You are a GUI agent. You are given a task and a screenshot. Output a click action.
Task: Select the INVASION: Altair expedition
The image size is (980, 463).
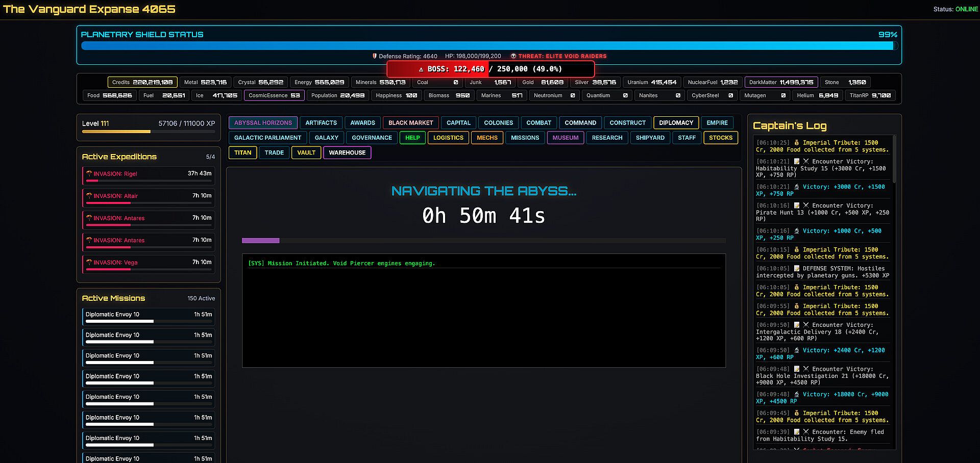pos(149,198)
